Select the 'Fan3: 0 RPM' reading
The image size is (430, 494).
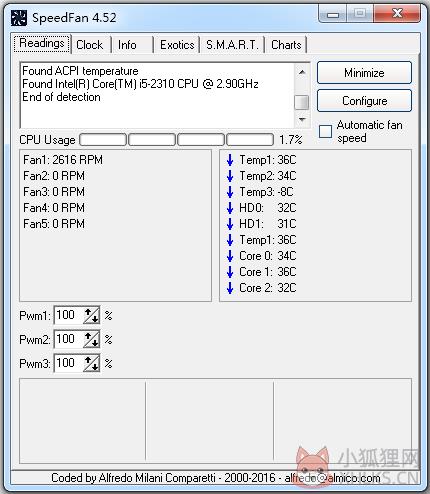pyautogui.click(x=54, y=192)
